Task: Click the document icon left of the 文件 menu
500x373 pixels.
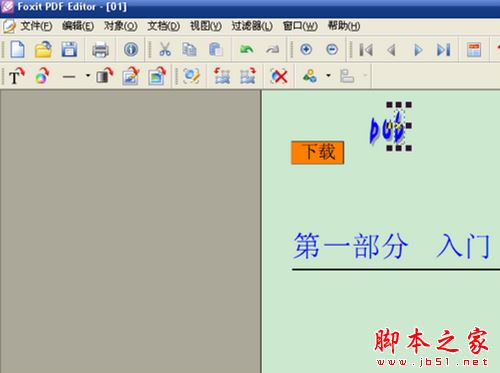Action: pos(9,26)
